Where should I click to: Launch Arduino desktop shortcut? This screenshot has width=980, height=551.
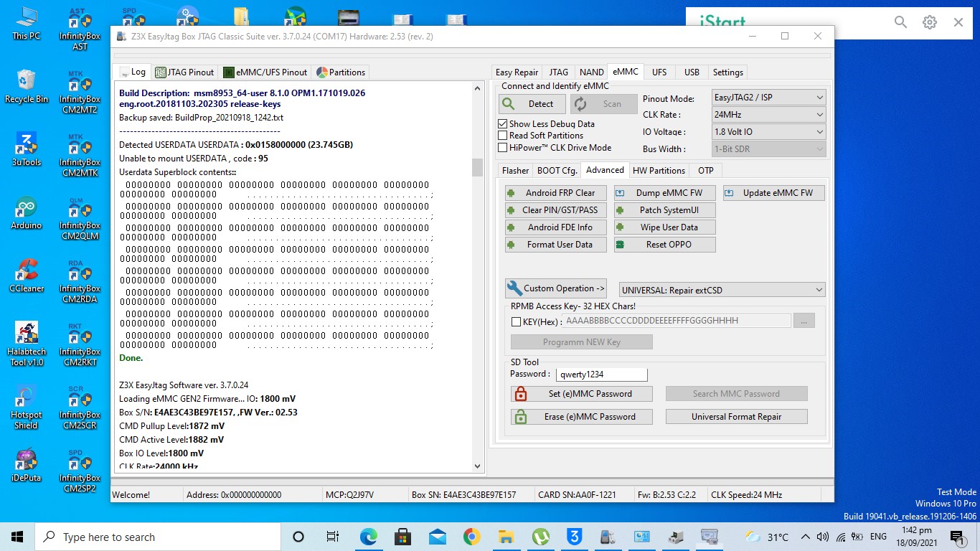pyautogui.click(x=26, y=212)
